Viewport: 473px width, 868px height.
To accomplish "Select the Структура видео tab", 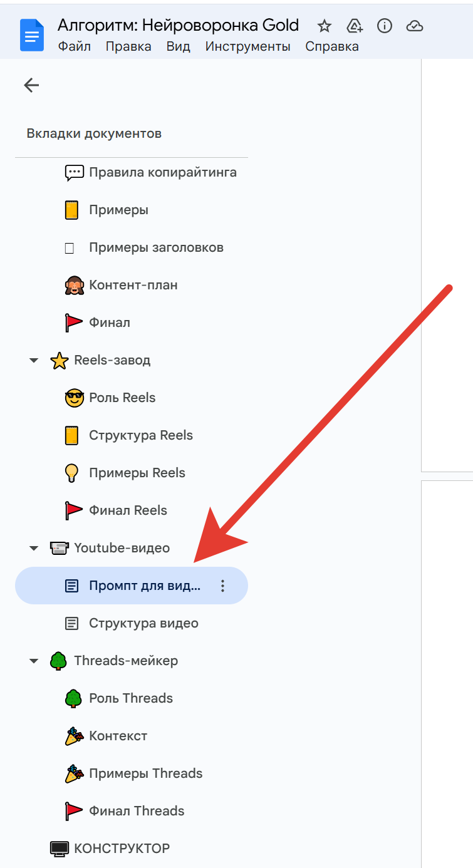I will (x=132, y=623).
